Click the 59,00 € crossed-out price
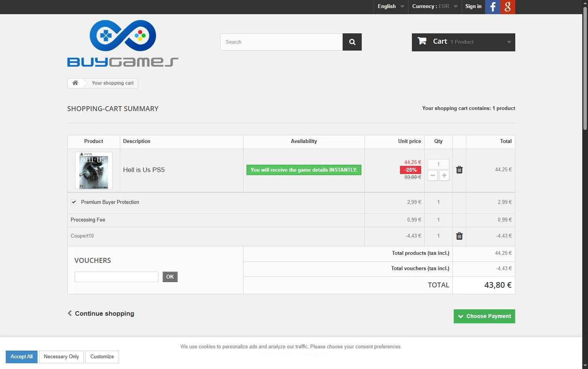 (x=413, y=177)
